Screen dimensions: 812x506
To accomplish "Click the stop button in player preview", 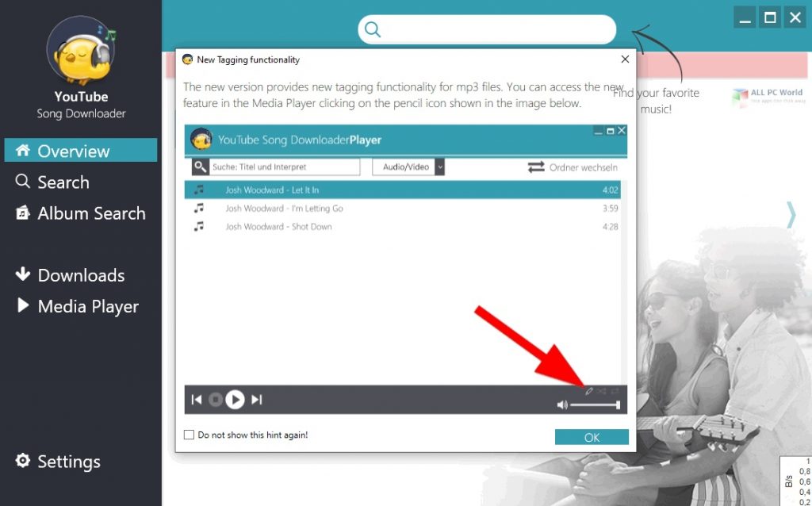I will pos(216,399).
